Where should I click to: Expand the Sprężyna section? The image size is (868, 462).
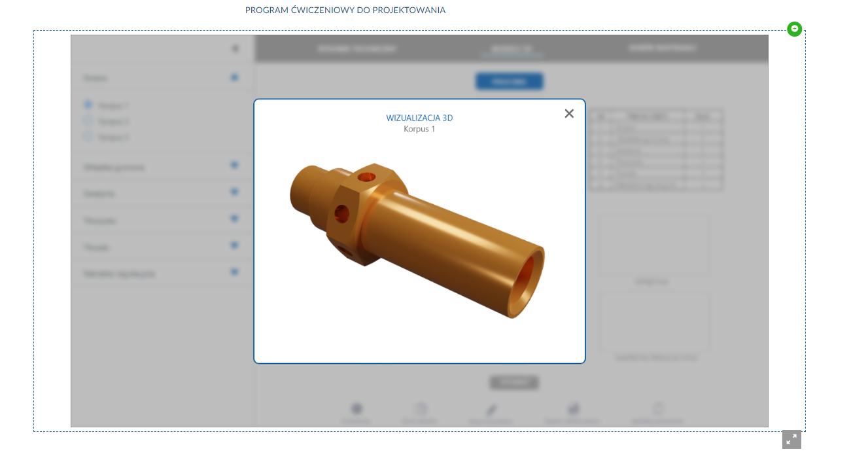click(x=234, y=192)
